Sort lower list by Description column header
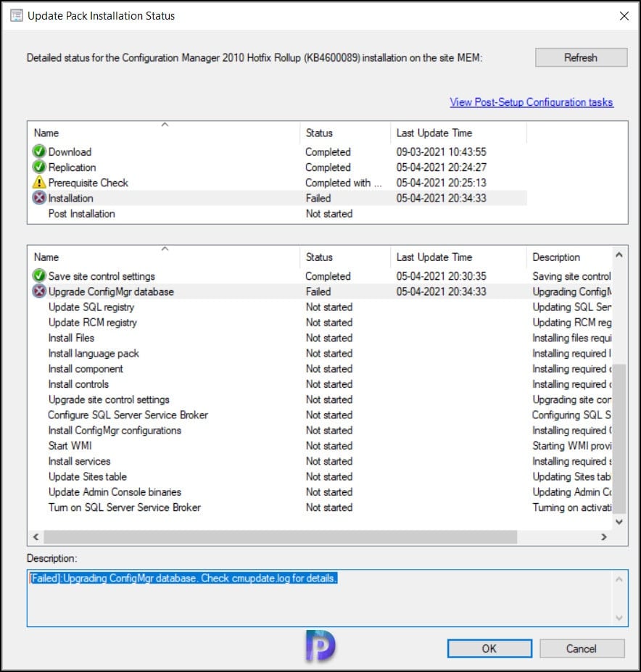 point(569,257)
